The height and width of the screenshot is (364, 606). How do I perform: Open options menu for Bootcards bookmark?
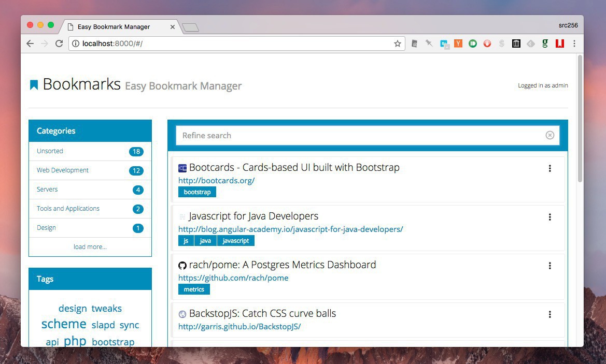coord(549,168)
